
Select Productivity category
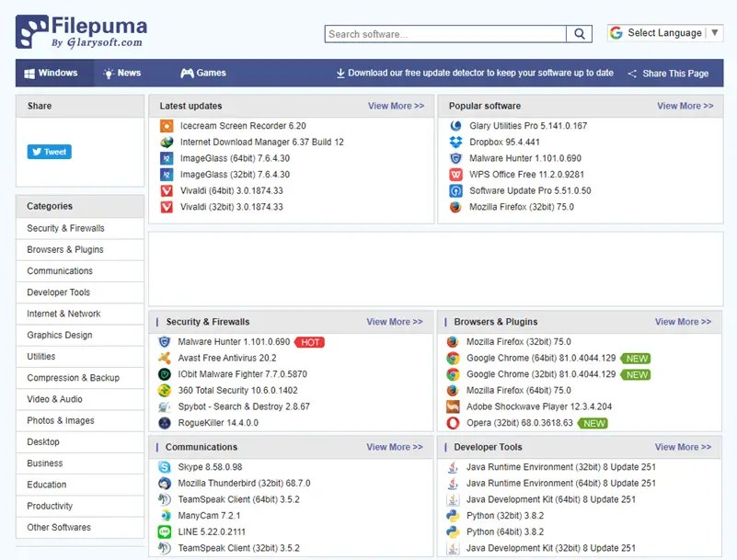click(x=80, y=506)
